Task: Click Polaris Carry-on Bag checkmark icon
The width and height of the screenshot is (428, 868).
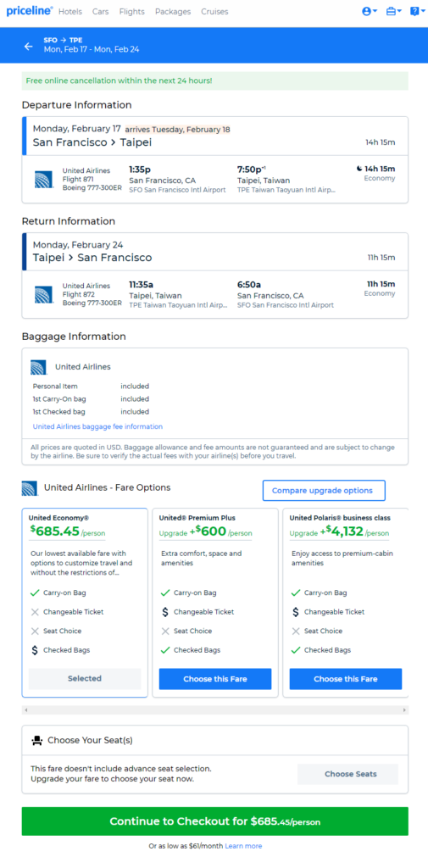Action: point(296,593)
